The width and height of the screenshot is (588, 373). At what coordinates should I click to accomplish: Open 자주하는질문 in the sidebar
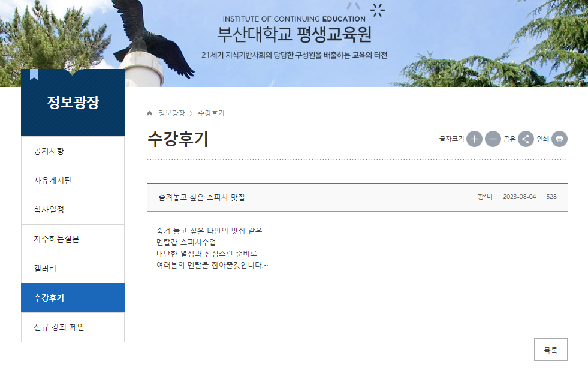point(73,239)
